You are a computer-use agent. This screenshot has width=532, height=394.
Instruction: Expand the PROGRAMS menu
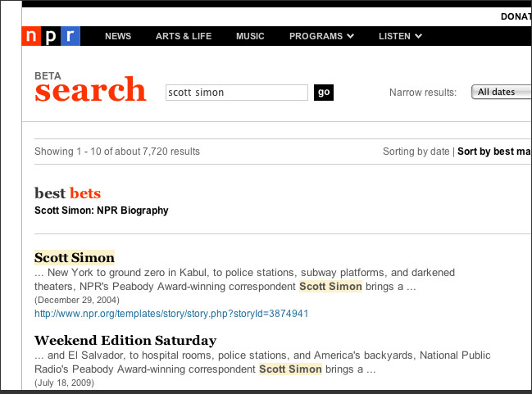click(321, 36)
